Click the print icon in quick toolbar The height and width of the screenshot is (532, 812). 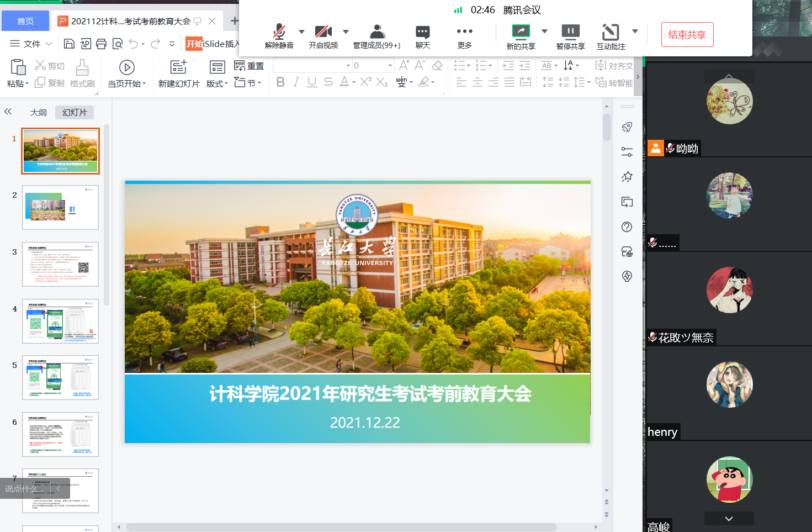101,44
